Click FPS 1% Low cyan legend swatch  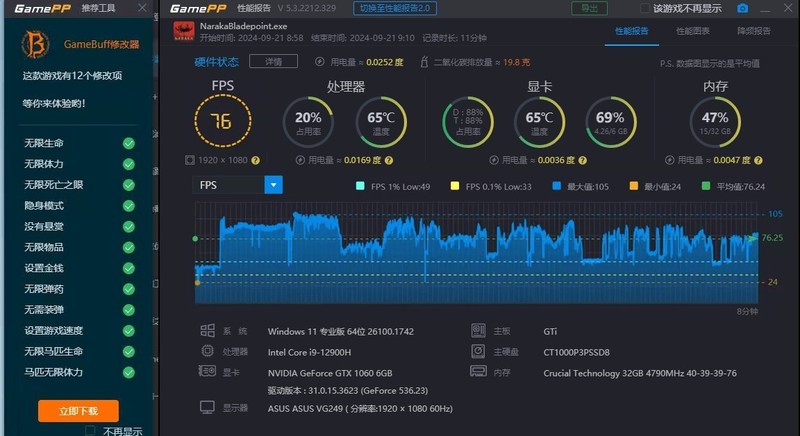(x=360, y=186)
